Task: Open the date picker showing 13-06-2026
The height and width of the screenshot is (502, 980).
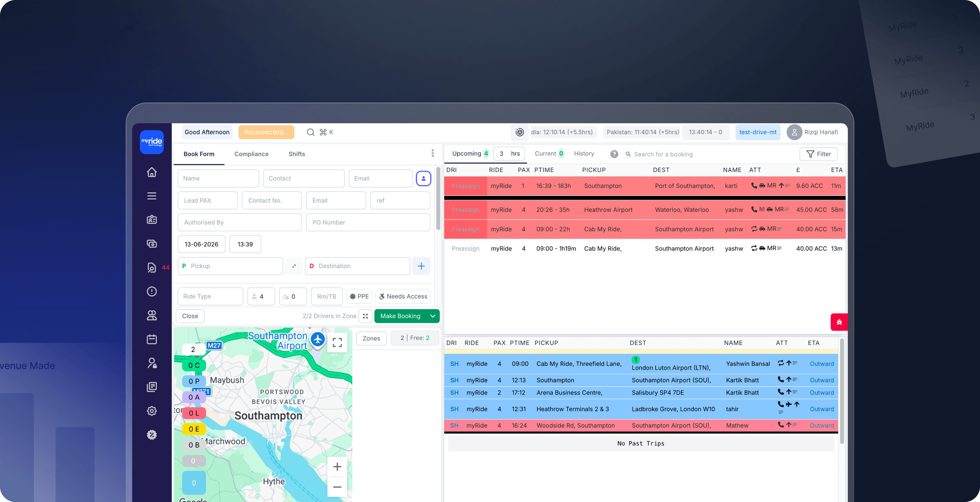Action: coord(201,244)
